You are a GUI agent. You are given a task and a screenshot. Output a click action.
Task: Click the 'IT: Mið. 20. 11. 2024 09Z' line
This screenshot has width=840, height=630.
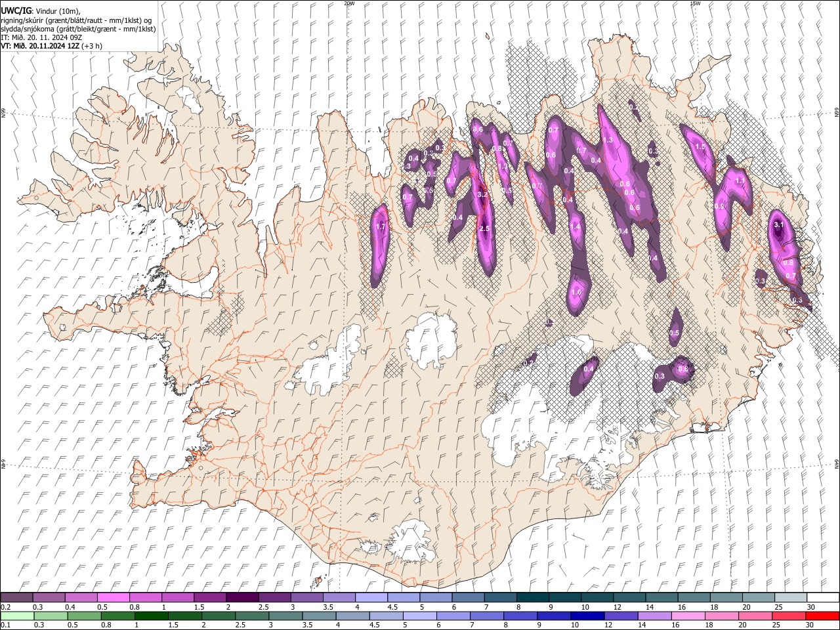pos(41,37)
